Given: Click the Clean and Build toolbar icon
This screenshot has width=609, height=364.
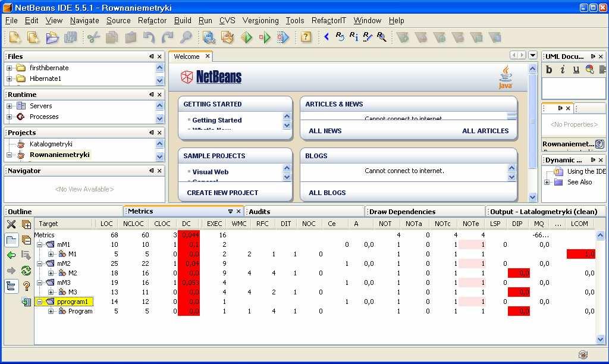Looking at the screenshot, I should pos(228,37).
